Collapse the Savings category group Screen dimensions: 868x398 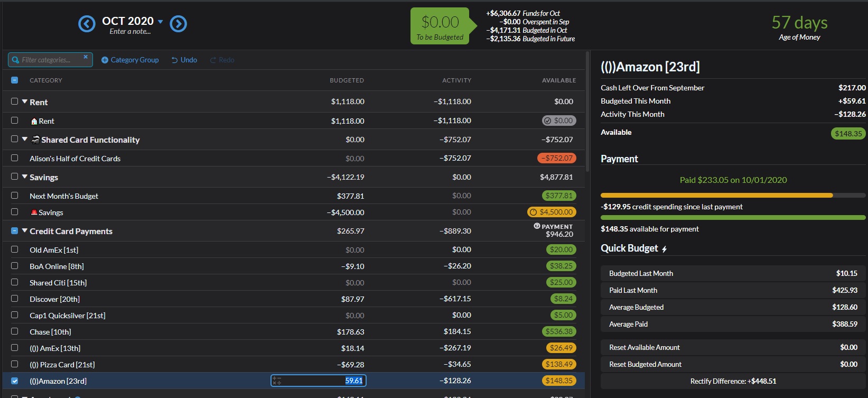(24, 177)
